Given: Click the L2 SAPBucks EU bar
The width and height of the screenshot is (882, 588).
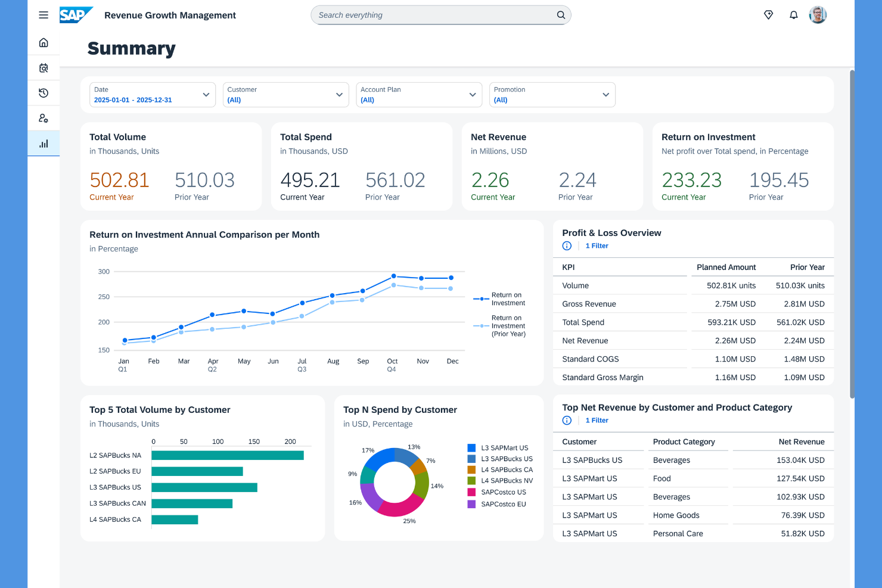Looking at the screenshot, I should [x=197, y=471].
